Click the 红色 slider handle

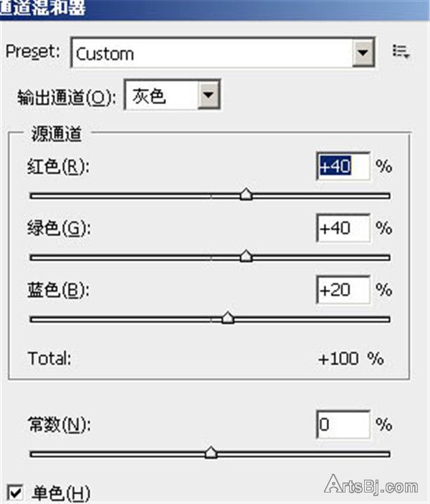pyautogui.click(x=246, y=194)
